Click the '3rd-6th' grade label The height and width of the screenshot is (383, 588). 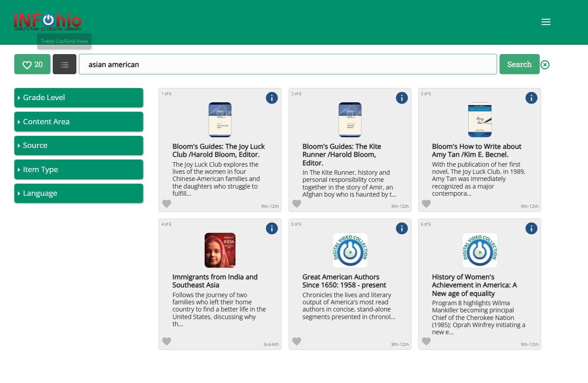(x=271, y=345)
